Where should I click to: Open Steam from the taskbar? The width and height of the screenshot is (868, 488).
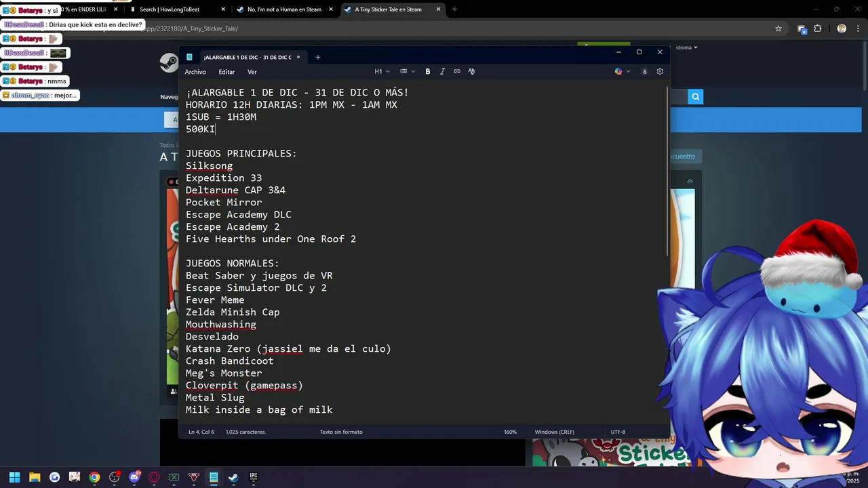click(x=233, y=477)
